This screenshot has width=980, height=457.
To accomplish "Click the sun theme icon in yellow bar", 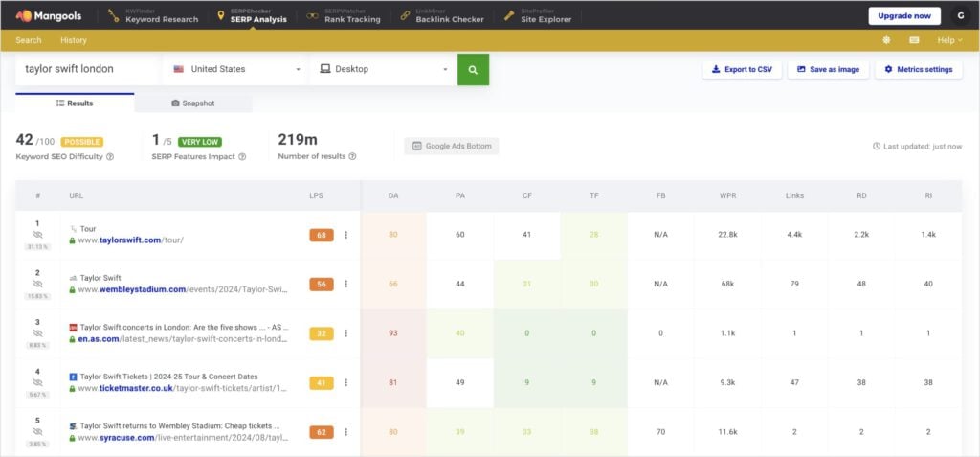I will click(x=886, y=40).
